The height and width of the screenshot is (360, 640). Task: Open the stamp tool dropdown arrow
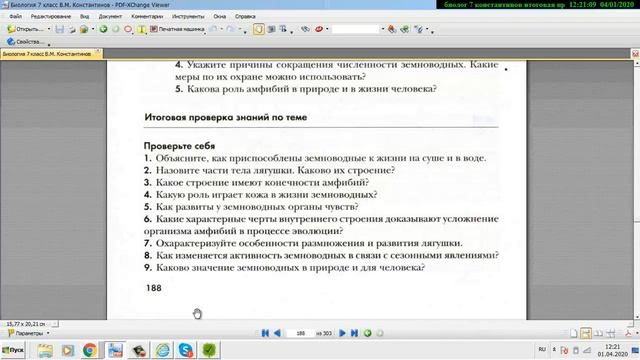pyautogui.click(x=327, y=29)
